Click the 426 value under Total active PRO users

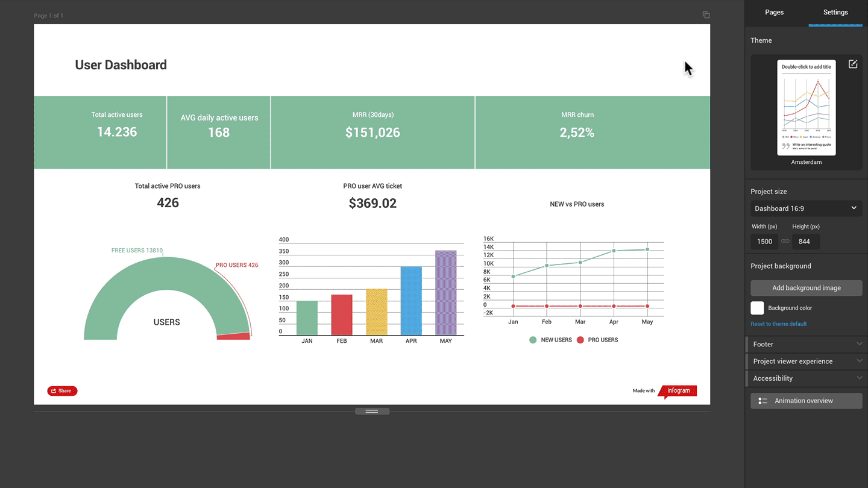[168, 203]
